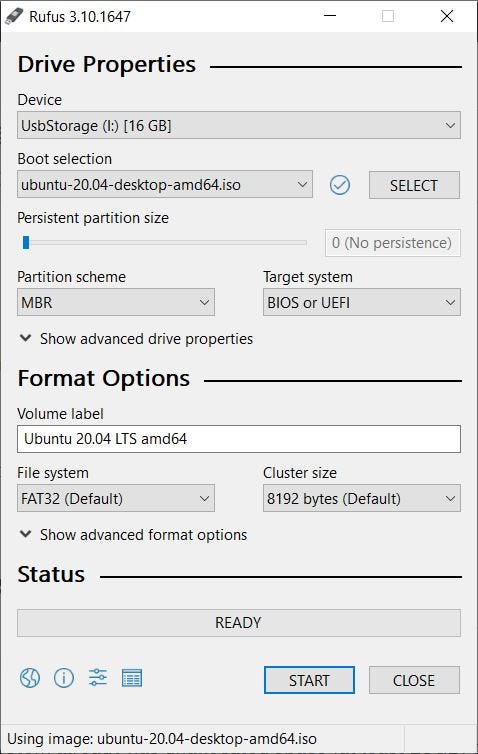Click the CLOSE button
Image resolution: width=478 pixels, height=754 pixels.
click(414, 680)
